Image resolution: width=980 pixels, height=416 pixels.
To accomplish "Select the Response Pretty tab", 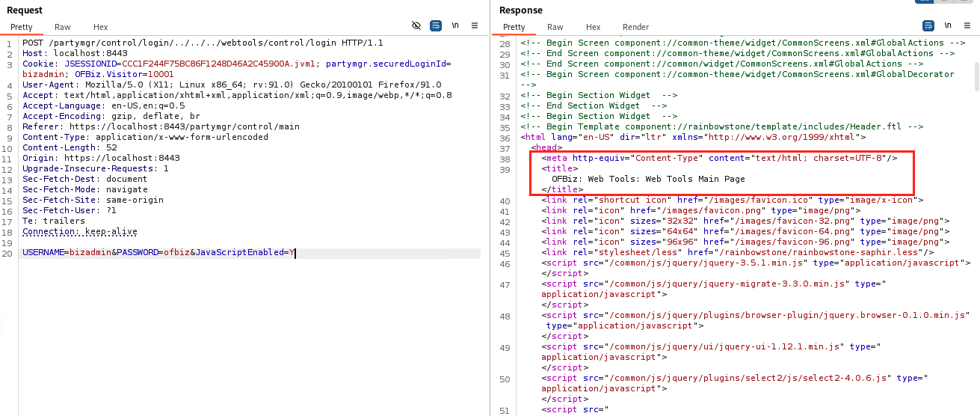I will (x=514, y=27).
